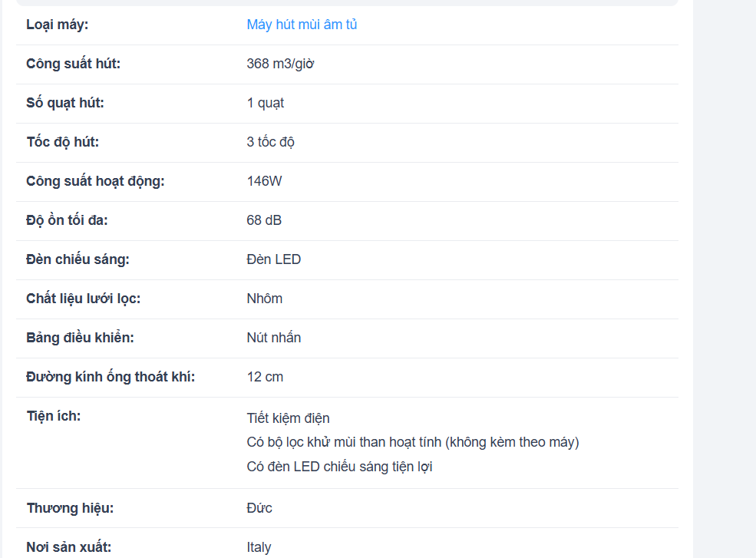Screen dimensions: 756x558
Task: Click the 'Có bộ lọc khử mùi than hoạt tính' line
Action: click(x=413, y=442)
